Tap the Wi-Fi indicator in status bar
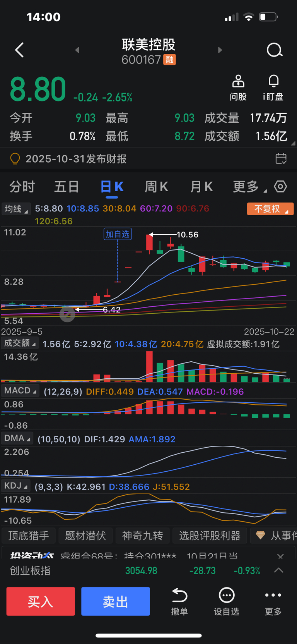Image resolution: width=297 pixels, height=644 pixels. point(249,17)
